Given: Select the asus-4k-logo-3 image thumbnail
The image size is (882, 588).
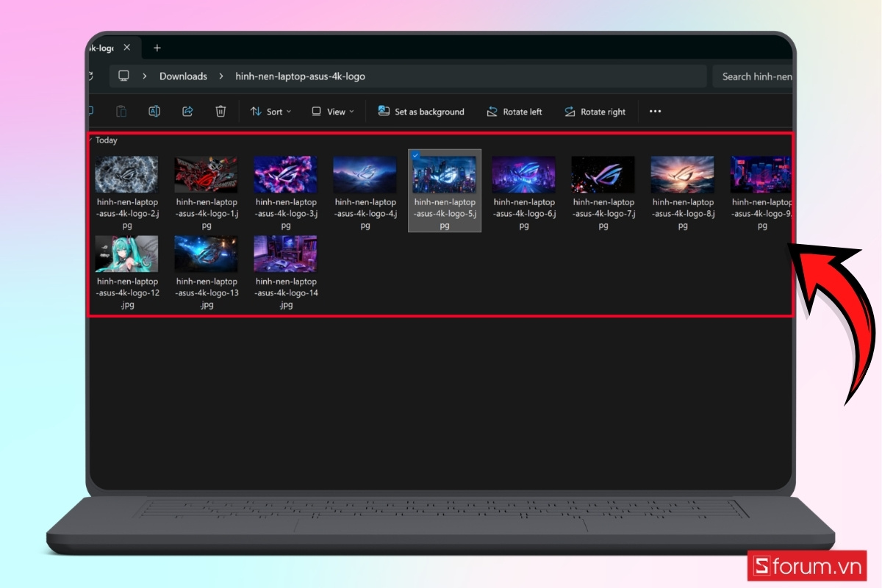Looking at the screenshot, I should [285, 174].
